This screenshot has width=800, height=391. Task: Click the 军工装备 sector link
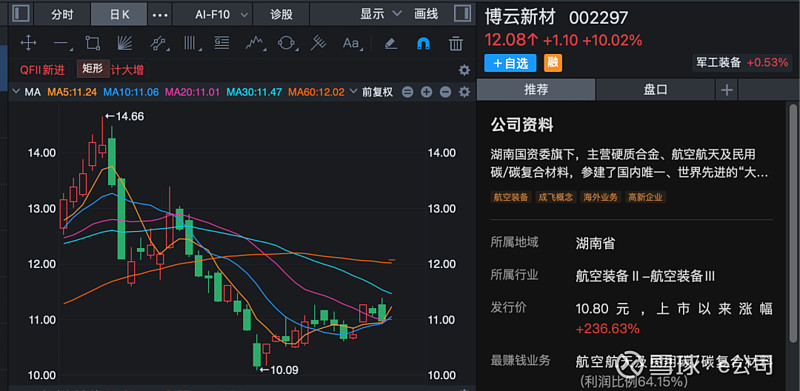(x=718, y=62)
